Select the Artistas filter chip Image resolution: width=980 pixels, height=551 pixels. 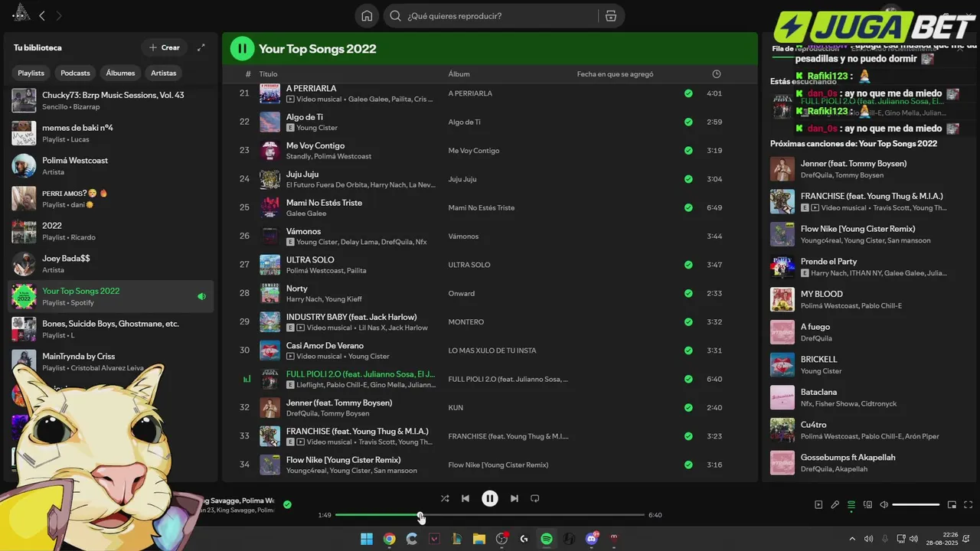[x=164, y=73]
